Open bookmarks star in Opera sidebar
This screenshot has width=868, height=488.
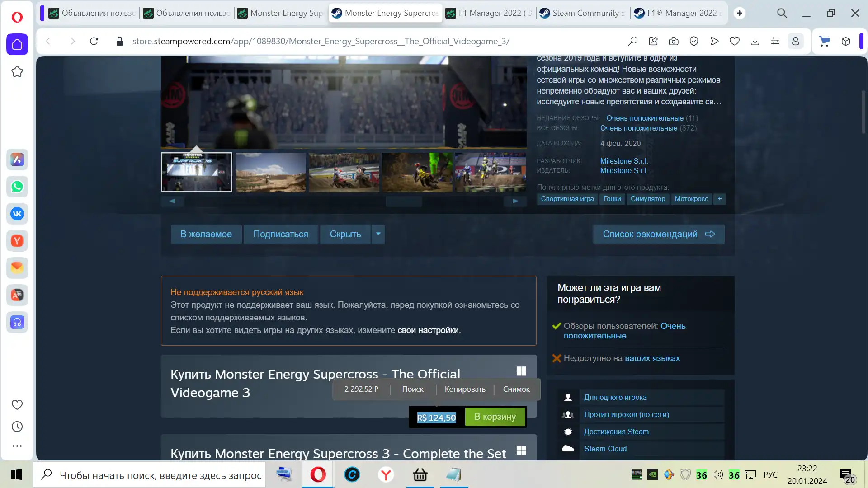(17, 71)
